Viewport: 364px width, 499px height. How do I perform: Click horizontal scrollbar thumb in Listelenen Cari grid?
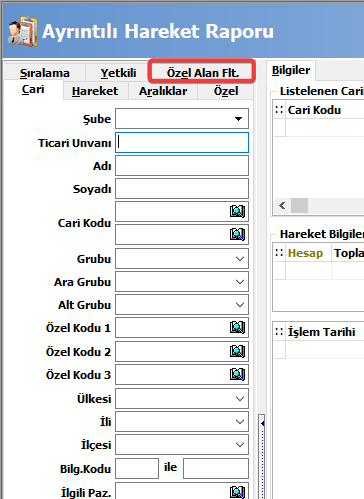[x=299, y=205]
